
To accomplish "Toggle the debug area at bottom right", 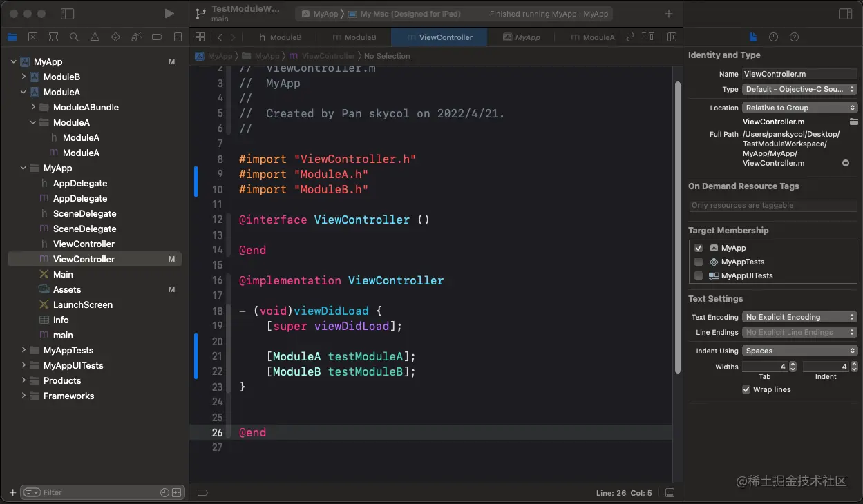I will pos(670,492).
